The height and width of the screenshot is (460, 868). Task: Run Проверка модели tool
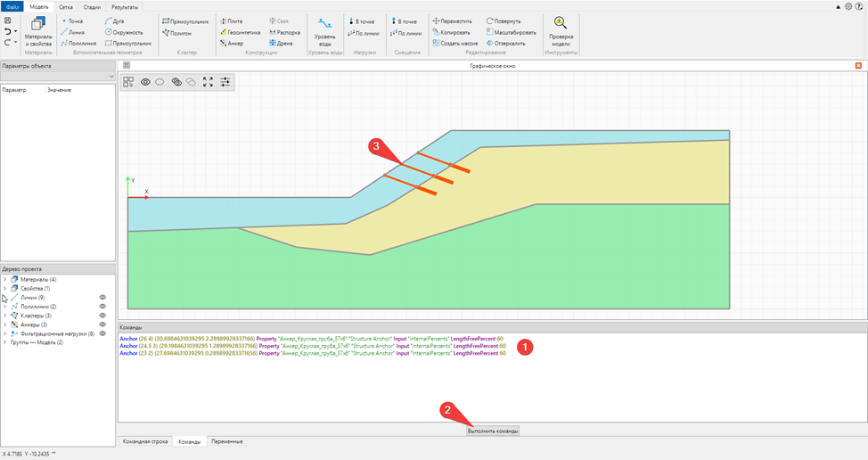tap(561, 30)
